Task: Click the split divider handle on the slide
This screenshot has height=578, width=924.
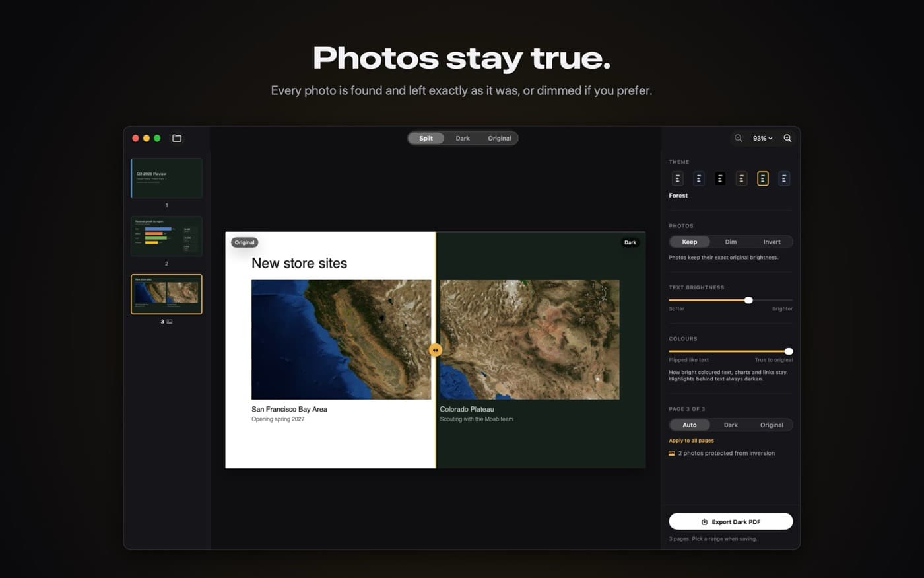Action: pos(436,350)
